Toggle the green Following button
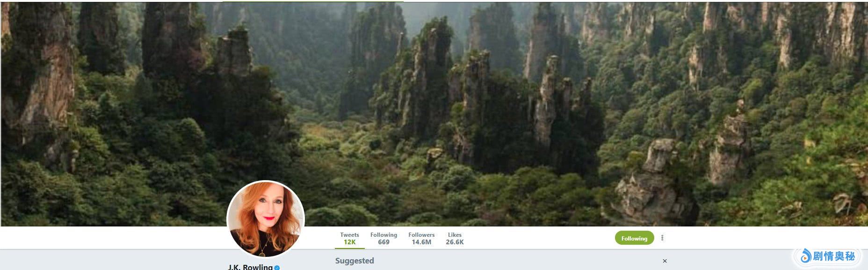Screen dimensions: 868x270 [634, 238]
